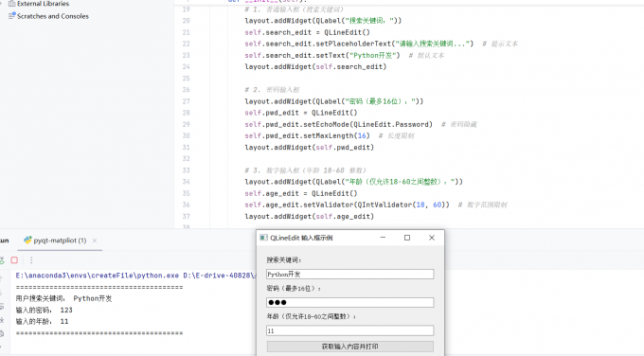Close the pyqt-matpliot (1) run tab
This screenshot has width=644, height=356.
(x=95, y=240)
